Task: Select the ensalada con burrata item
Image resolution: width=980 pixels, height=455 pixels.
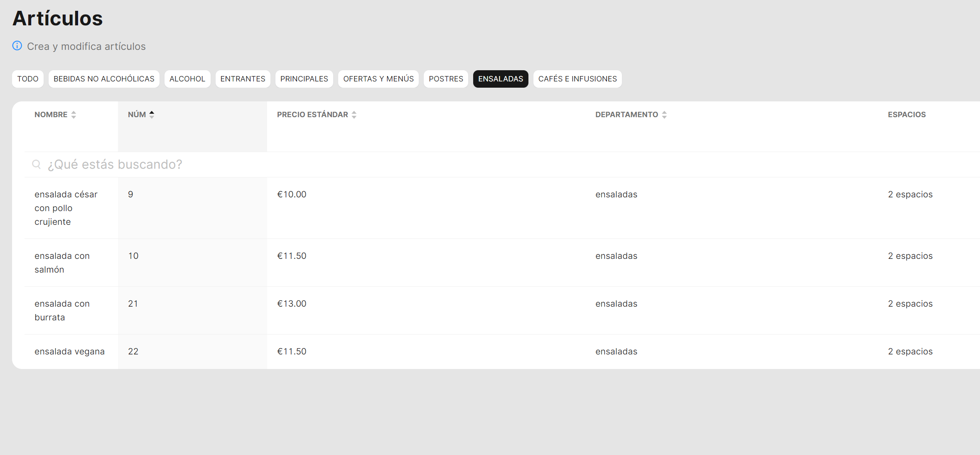Action: [x=62, y=310]
